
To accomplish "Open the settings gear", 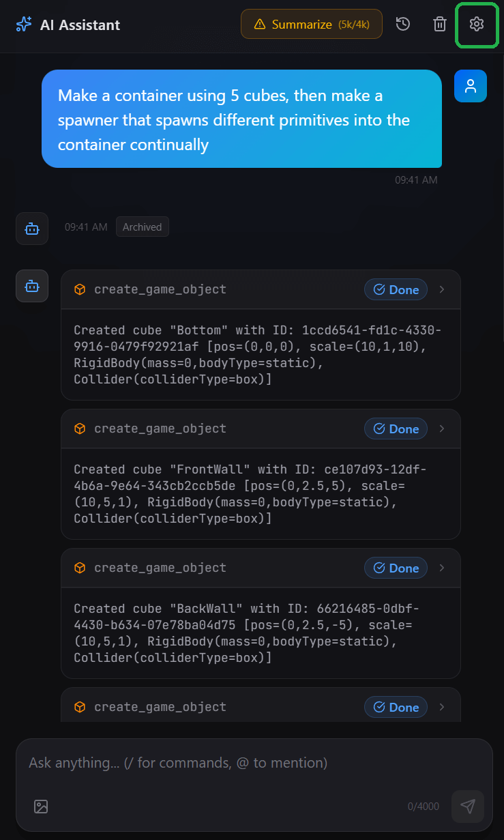I will 477,24.
